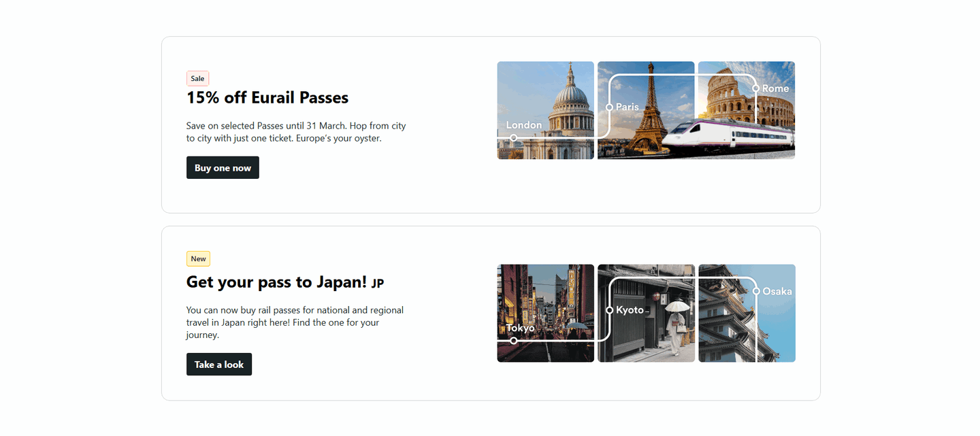The height and width of the screenshot is (436, 980).
Task: Click the red Sale badge
Action: coord(197,78)
